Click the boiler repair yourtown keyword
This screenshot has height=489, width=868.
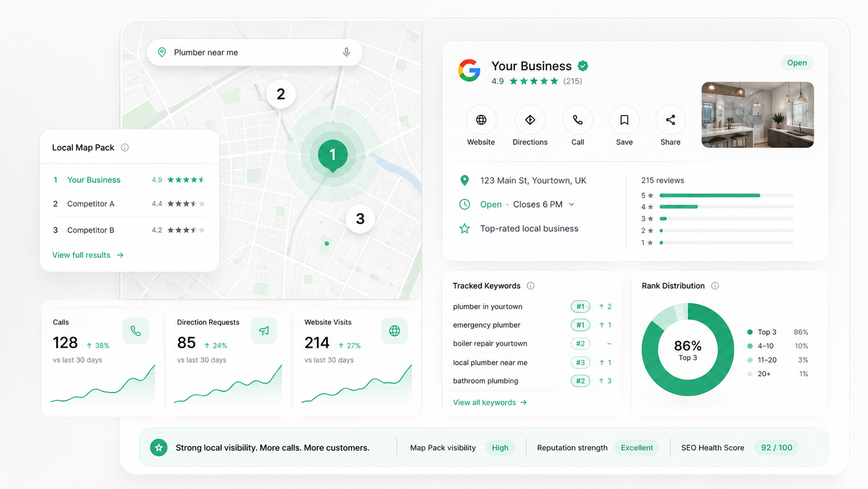(490, 343)
